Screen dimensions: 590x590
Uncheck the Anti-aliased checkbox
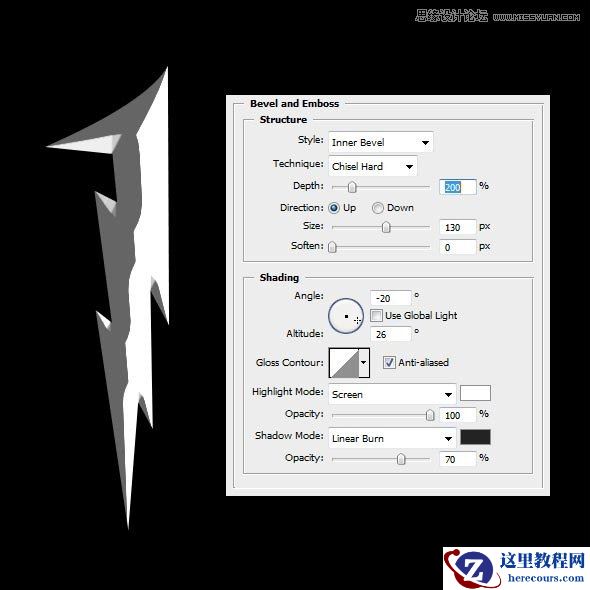click(389, 363)
